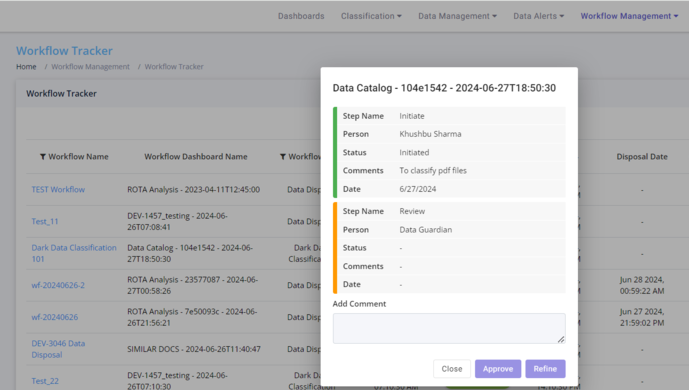
Task: Click the Workflow Name column header
Action: [78, 157]
